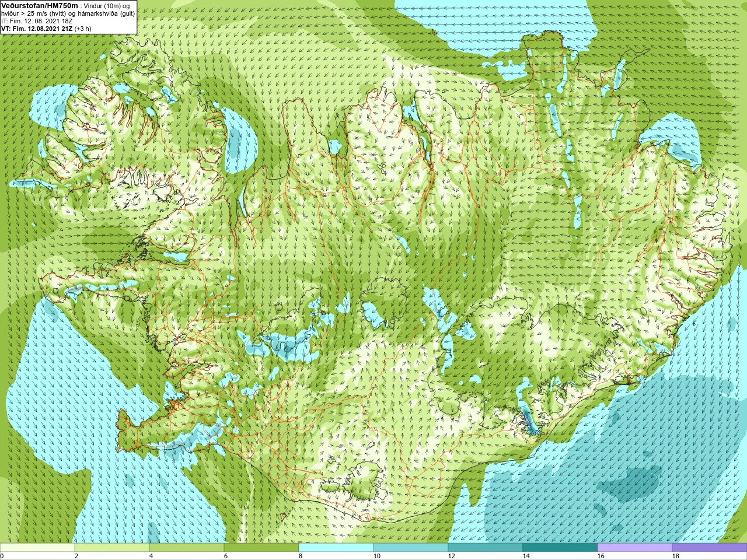Click the legend scale label "12"

point(451,556)
